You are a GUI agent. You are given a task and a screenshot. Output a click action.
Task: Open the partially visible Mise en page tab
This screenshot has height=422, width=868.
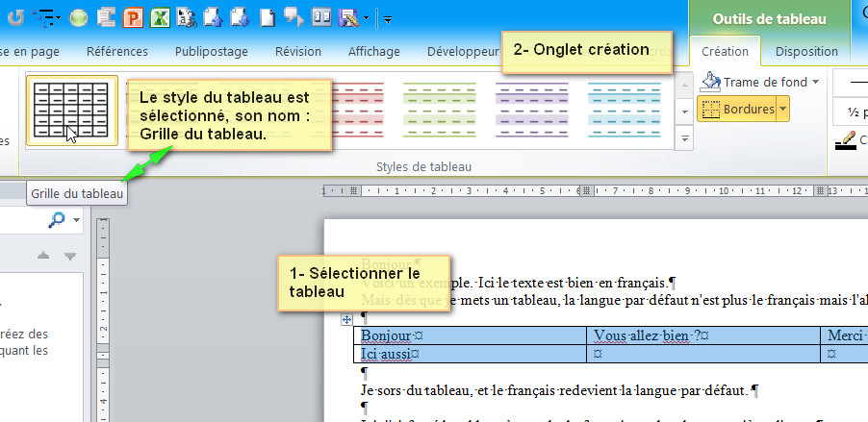click(x=30, y=52)
